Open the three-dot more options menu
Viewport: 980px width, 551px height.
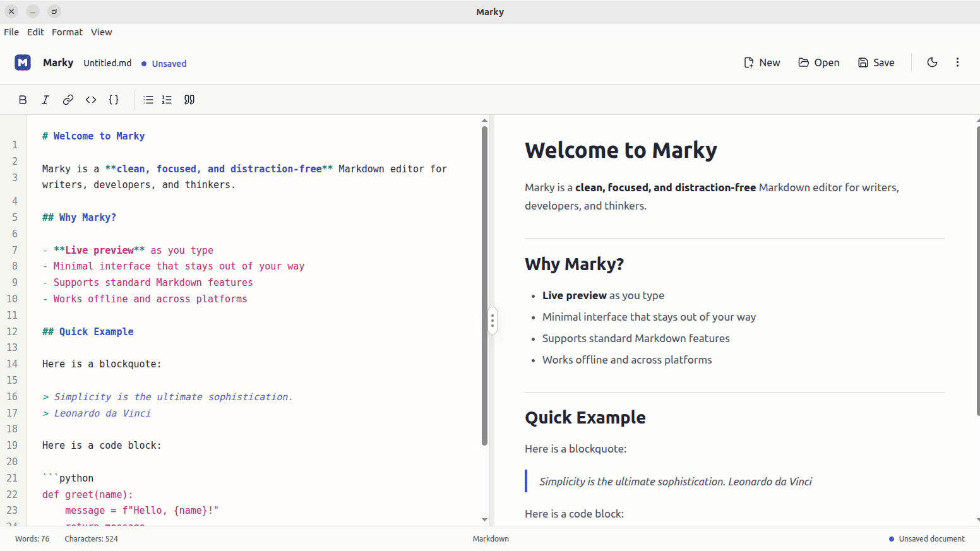pyautogui.click(x=957, y=62)
